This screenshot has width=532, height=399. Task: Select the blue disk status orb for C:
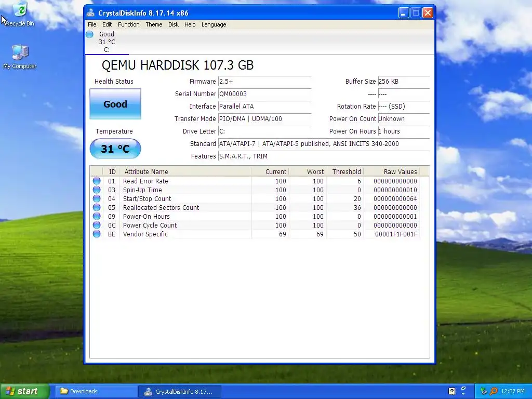pyautogui.click(x=89, y=34)
